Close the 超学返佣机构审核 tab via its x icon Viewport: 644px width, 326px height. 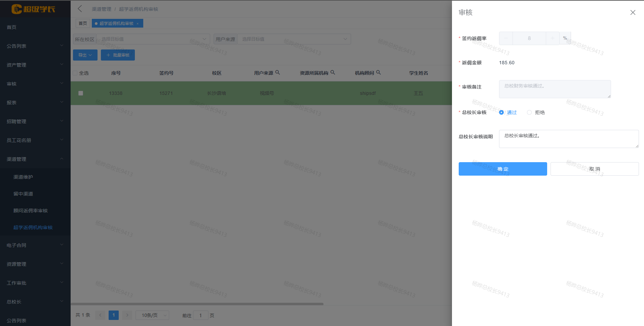coord(138,24)
